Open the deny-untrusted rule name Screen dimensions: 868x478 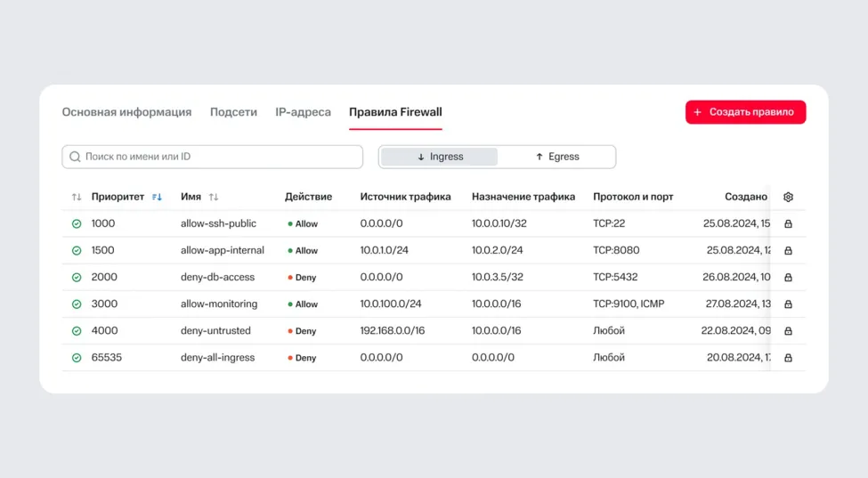(x=215, y=331)
